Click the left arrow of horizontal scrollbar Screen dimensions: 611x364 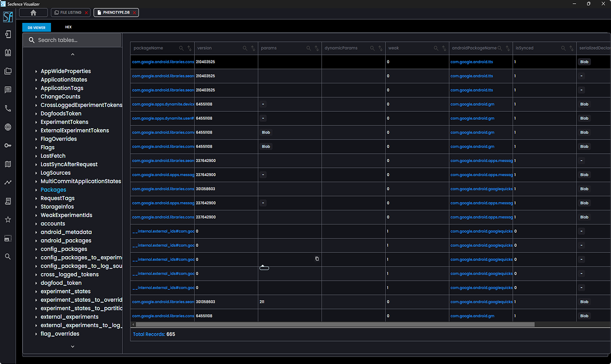click(133, 324)
